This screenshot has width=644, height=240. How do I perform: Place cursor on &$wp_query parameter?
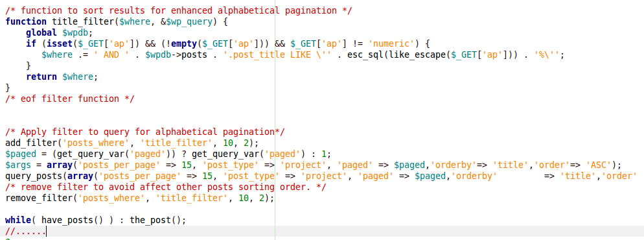(187, 21)
